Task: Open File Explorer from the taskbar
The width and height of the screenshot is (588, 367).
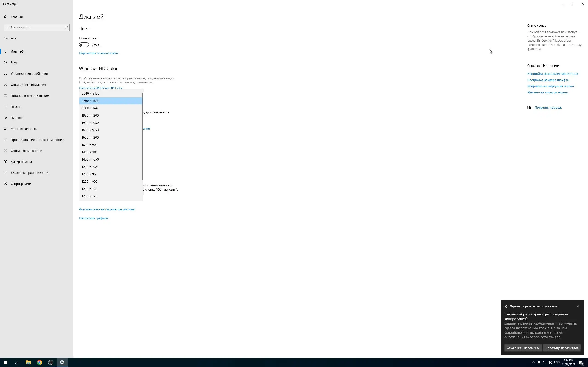Action: 28,362
